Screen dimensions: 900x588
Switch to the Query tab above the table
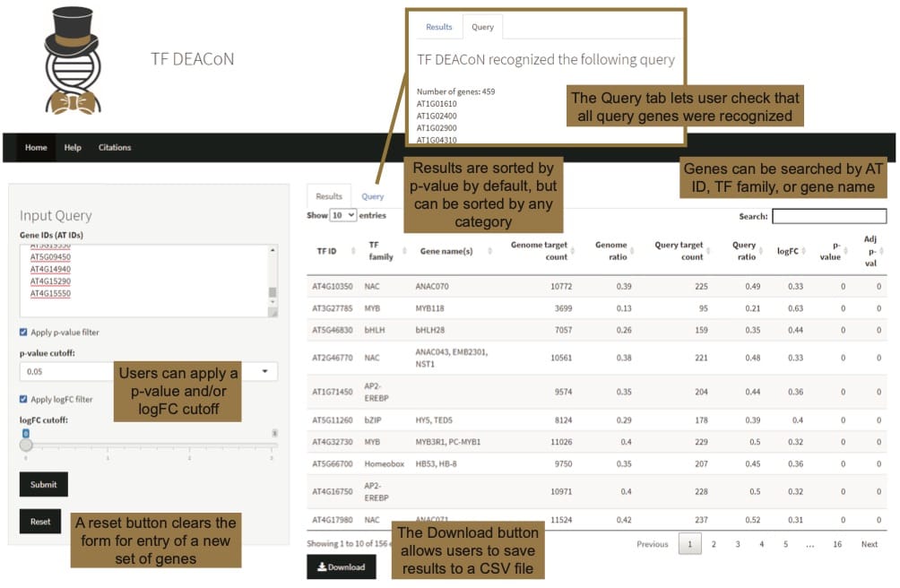[x=372, y=196]
